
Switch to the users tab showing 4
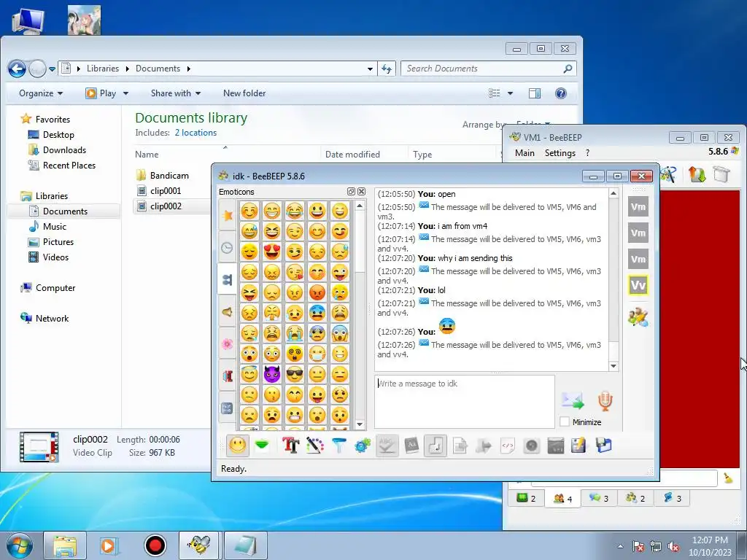(562, 499)
